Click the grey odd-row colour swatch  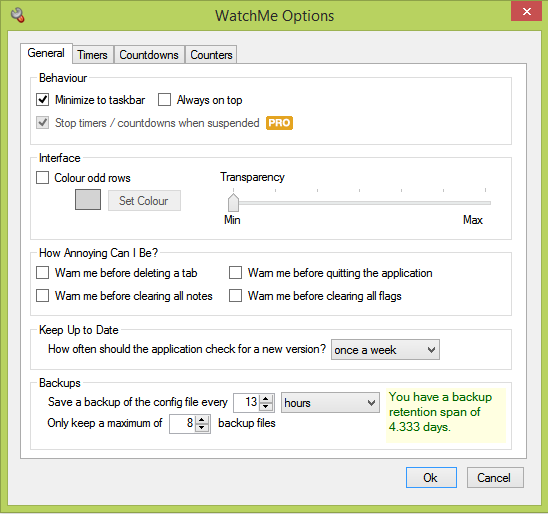(x=88, y=200)
